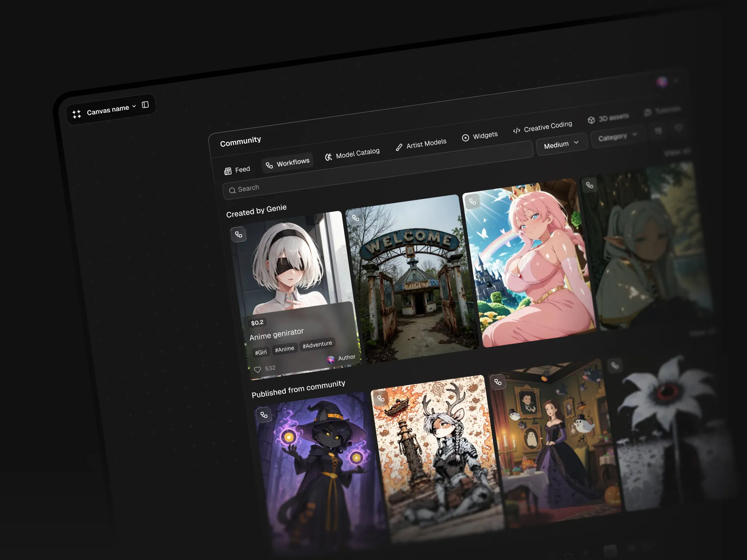The width and height of the screenshot is (747, 560).
Task: Click workflow badge on green-haired elf card
Action: click(x=590, y=185)
